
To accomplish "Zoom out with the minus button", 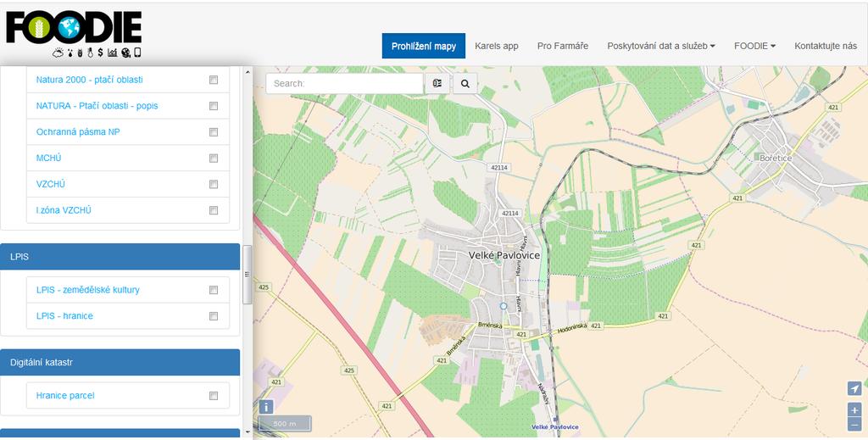I will [854, 425].
